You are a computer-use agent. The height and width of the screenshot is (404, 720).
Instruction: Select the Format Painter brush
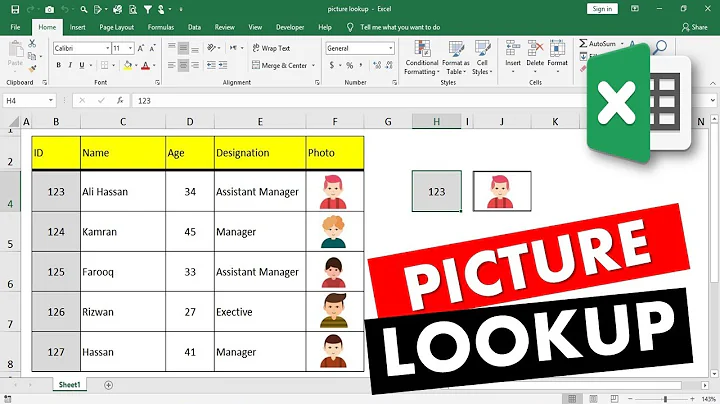point(32,69)
